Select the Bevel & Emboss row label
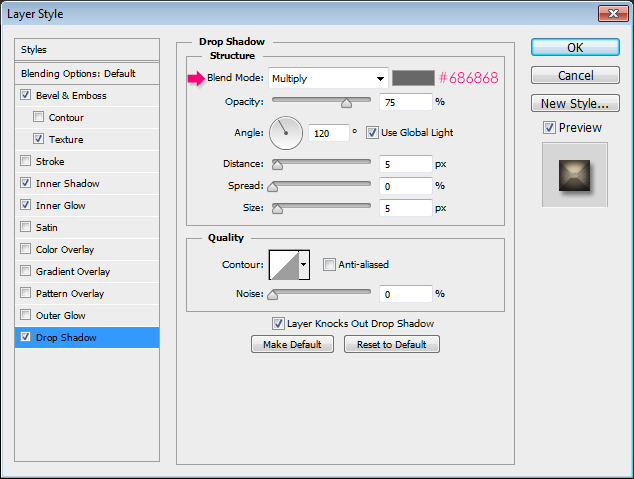Image resolution: width=634 pixels, height=479 pixels. (x=71, y=95)
